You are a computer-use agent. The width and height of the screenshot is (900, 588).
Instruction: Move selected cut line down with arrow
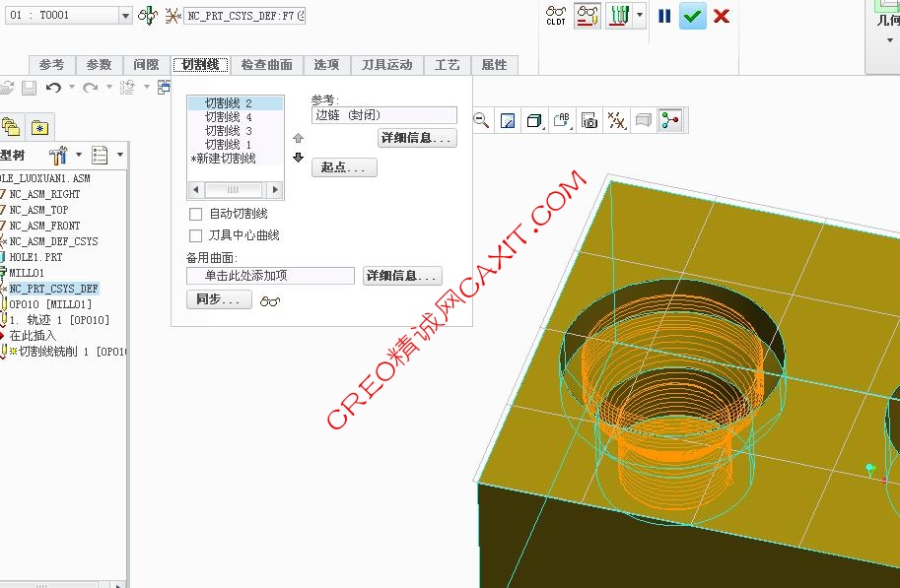pyautogui.click(x=298, y=158)
